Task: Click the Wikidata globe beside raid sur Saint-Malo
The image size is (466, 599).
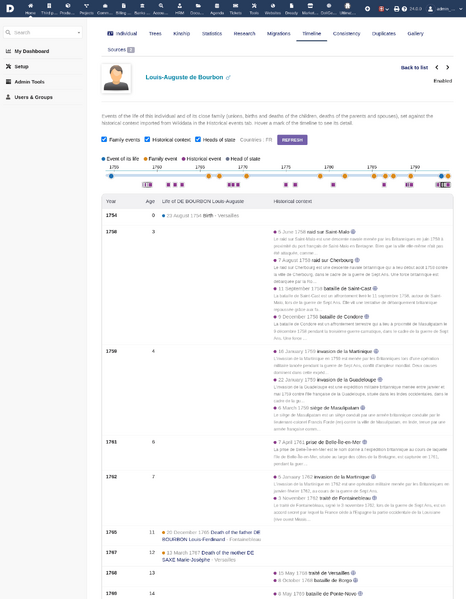Action: click(353, 232)
